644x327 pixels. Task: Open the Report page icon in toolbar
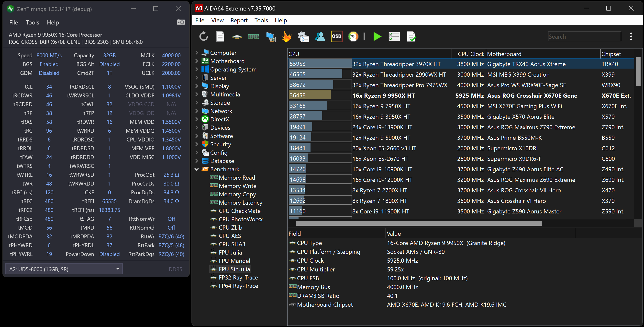pos(220,36)
